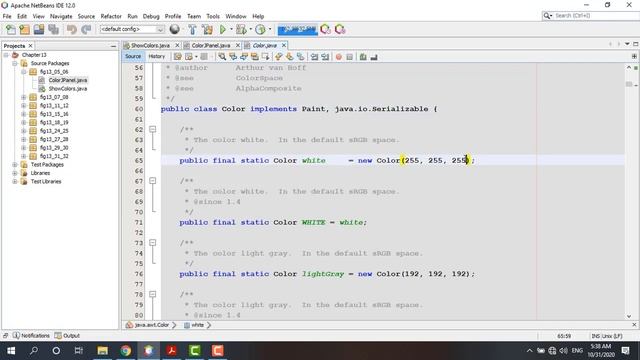Open the Navigate menu
Image resolution: width=640 pixels, height=360 pixels.
61,16
